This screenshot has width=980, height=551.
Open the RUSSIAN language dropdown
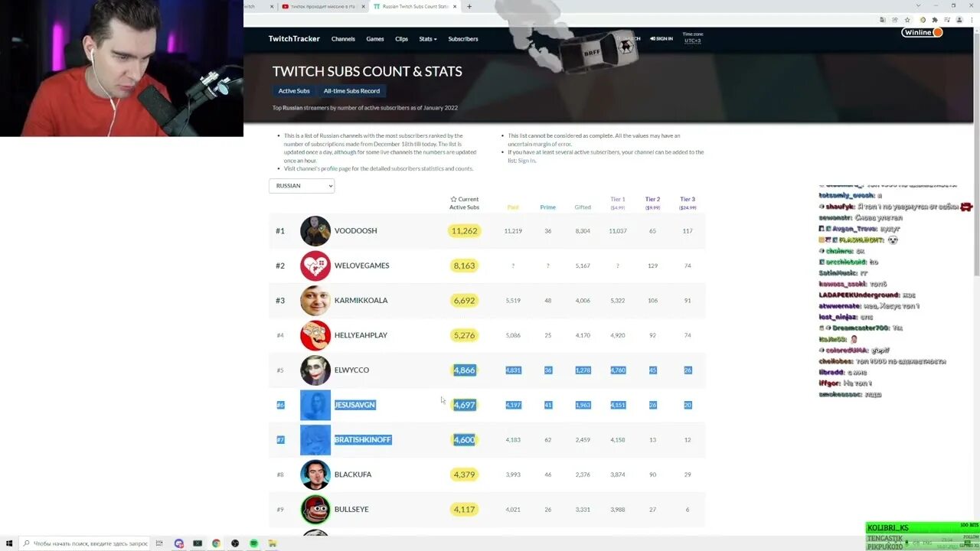click(302, 186)
